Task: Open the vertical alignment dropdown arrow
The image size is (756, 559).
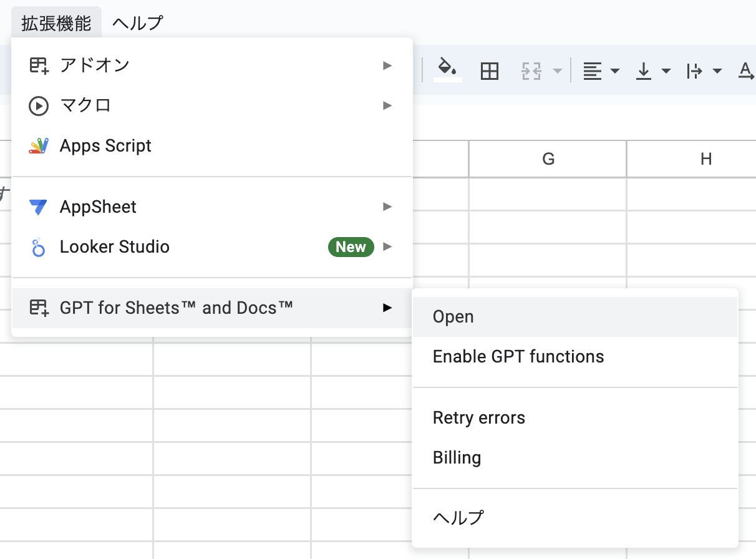Action: [x=667, y=70]
